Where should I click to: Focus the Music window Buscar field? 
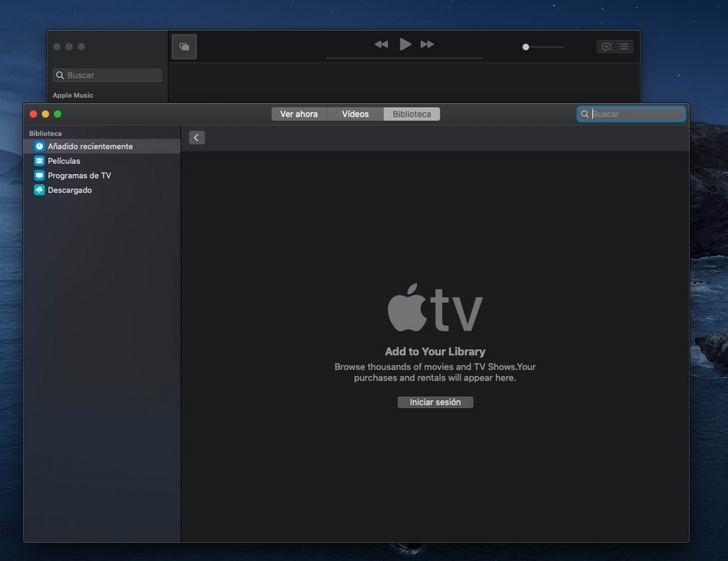(x=107, y=75)
